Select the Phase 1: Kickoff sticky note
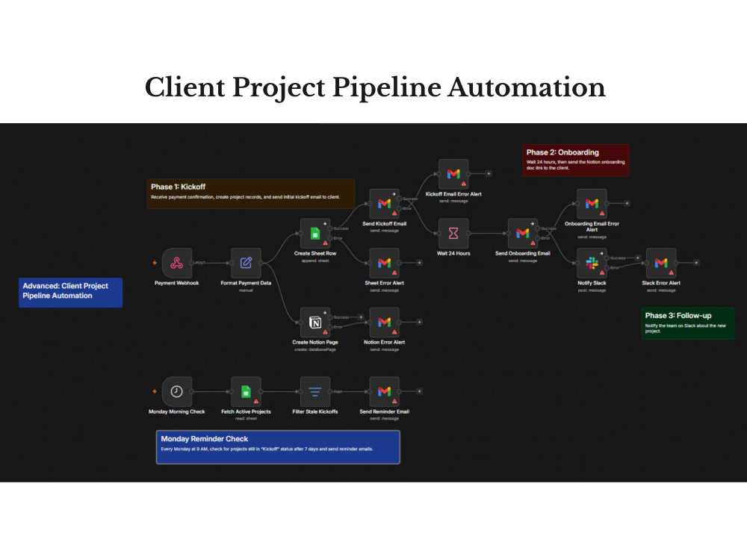Image resolution: width=747 pixels, height=560 pixels. 250,193
